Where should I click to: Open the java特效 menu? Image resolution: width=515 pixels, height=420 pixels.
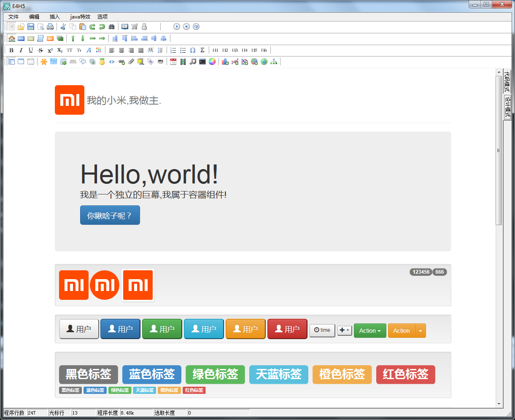coord(80,17)
